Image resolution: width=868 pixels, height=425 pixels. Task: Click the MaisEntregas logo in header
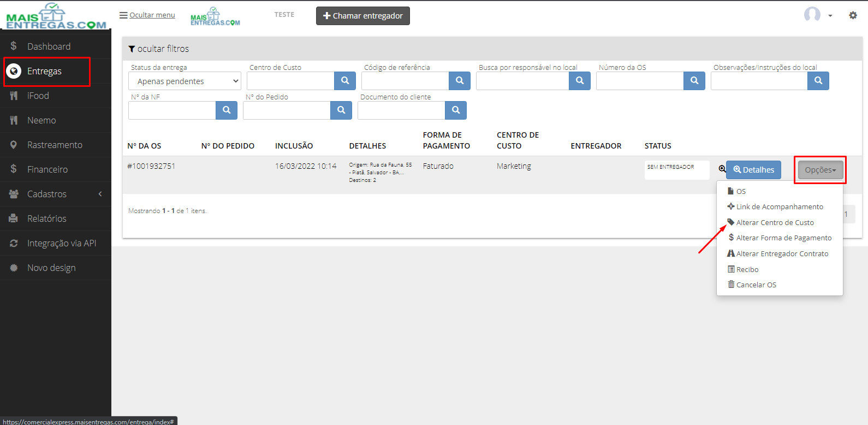215,16
